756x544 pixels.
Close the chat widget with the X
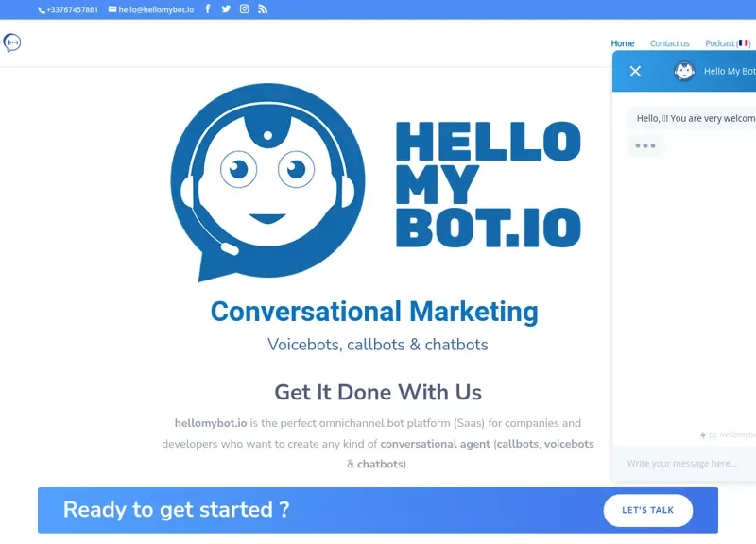(634, 71)
